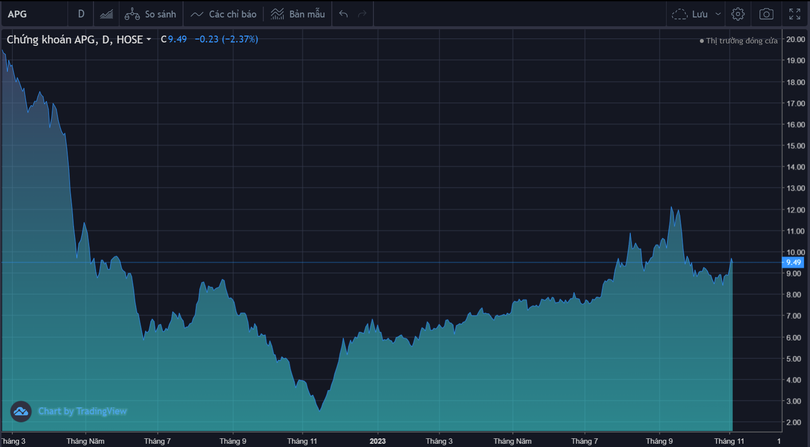Click the undo arrow
The height and width of the screenshot is (447, 810).
tap(344, 14)
